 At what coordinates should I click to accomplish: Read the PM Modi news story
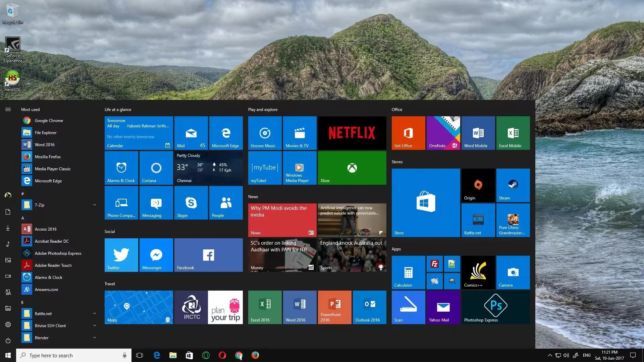[x=282, y=220]
